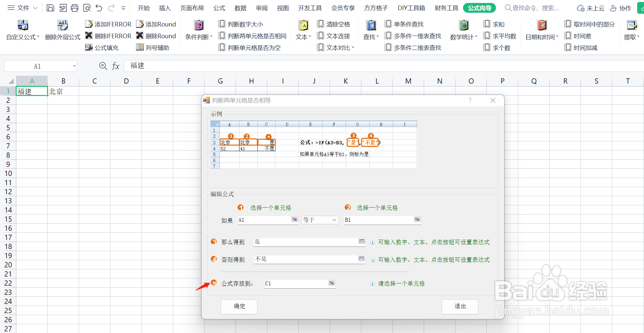Click the fx insert function icon
The image size is (644, 333).
[116, 66]
